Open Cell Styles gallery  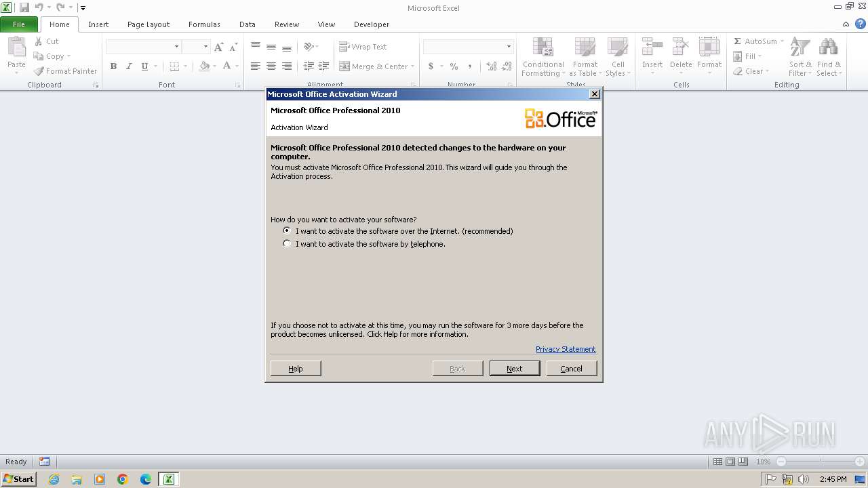tap(618, 57)
